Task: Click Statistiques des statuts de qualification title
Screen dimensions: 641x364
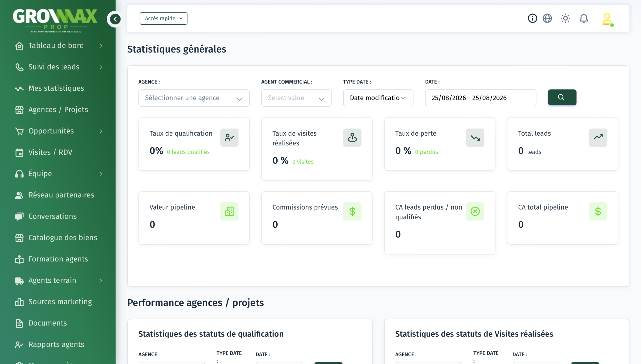Action: coord(211,334)
